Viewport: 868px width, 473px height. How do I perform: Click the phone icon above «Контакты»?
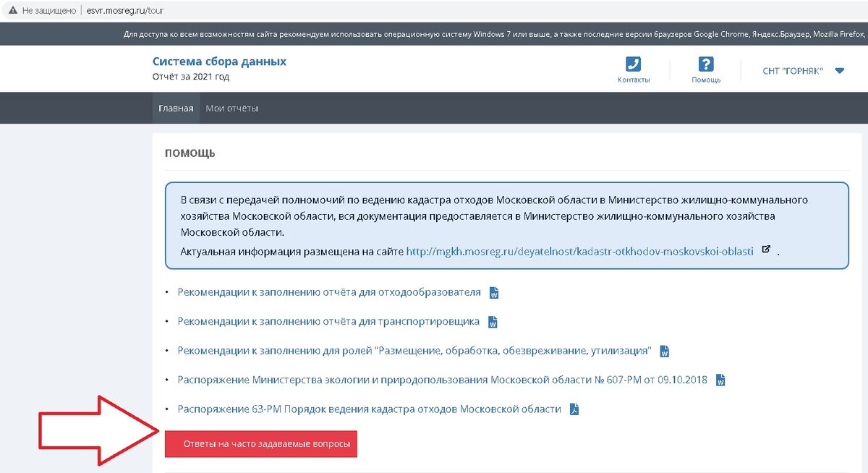point(634,64)
